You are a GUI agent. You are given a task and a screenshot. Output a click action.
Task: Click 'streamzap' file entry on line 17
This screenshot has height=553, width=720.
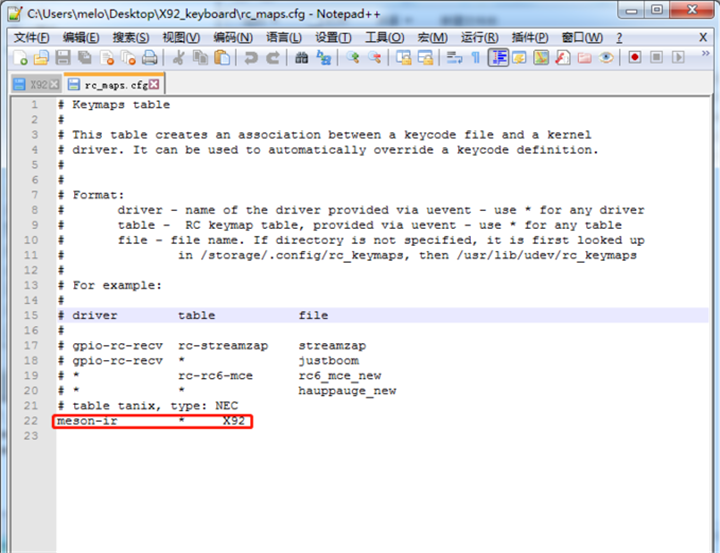[x=332, y=346]
